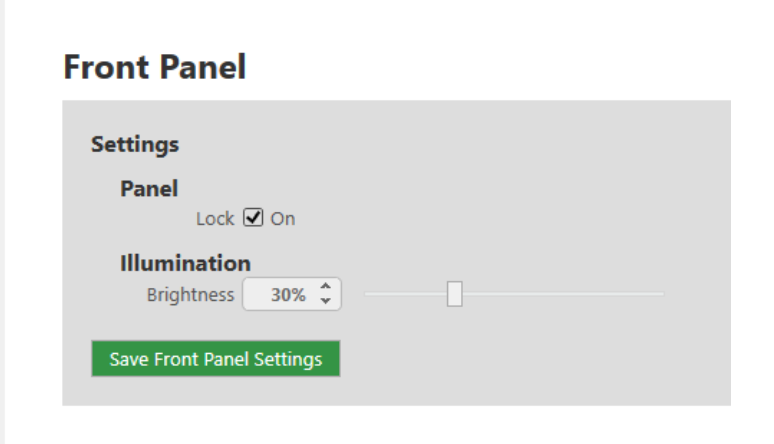This screenshot has width=774, height=444.
Task: Increase brightness with the up arrow
Action: pyautogui.click(x=325, y=288)
